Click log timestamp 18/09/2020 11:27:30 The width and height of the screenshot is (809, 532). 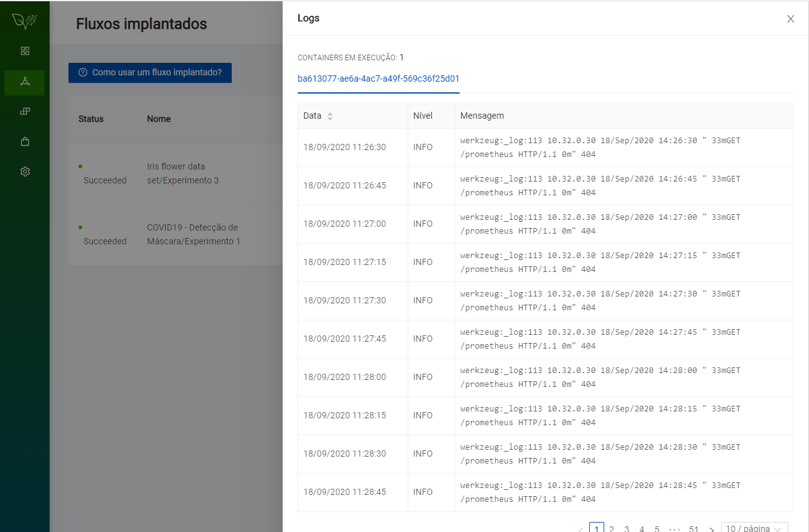click(x=345, y=300)
